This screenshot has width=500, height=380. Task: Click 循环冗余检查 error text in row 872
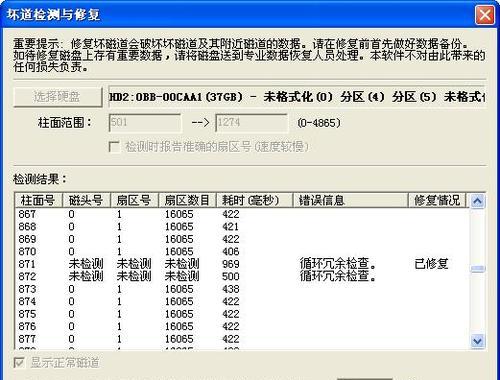[338, 276]
